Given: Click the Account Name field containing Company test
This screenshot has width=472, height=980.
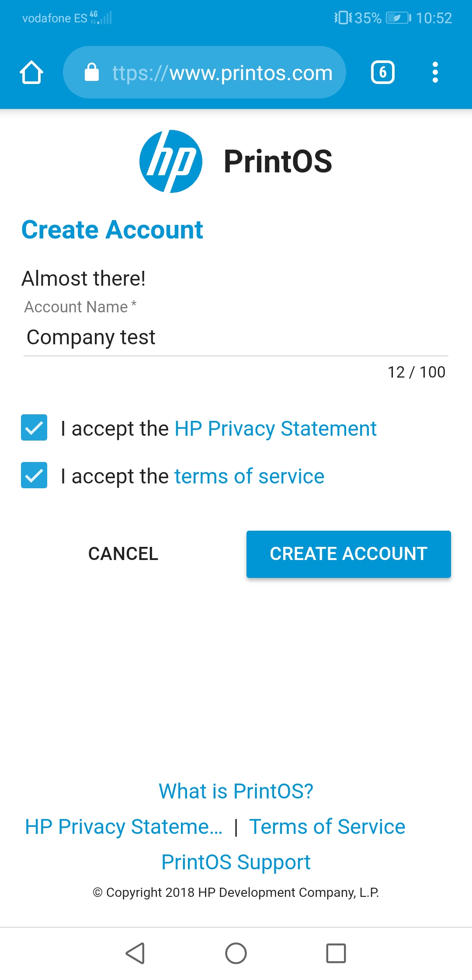Looking at the screenshot, I should click(x=236, y=337).
